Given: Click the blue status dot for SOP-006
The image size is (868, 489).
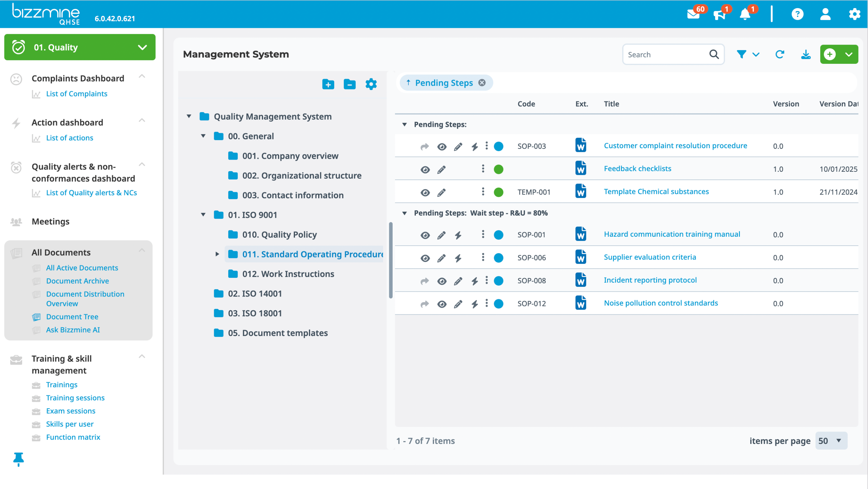Looking at the screenshot, I should [498, 258].
